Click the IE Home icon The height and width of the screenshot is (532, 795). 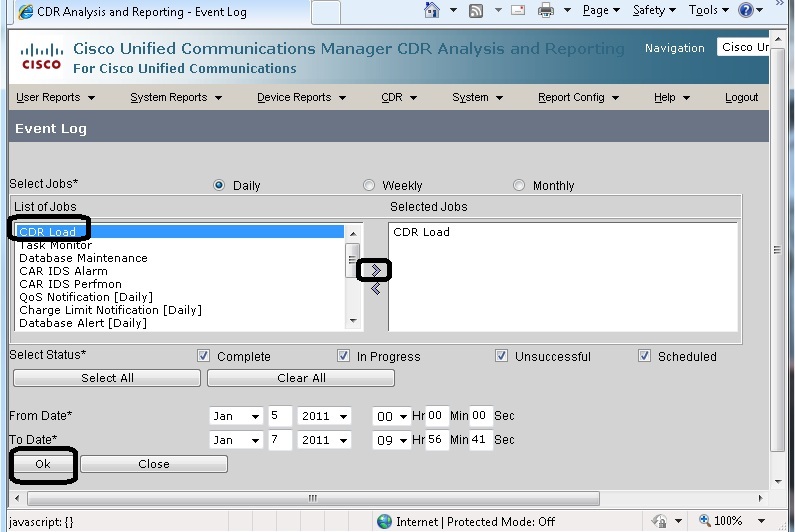click(x=431, y=10)
